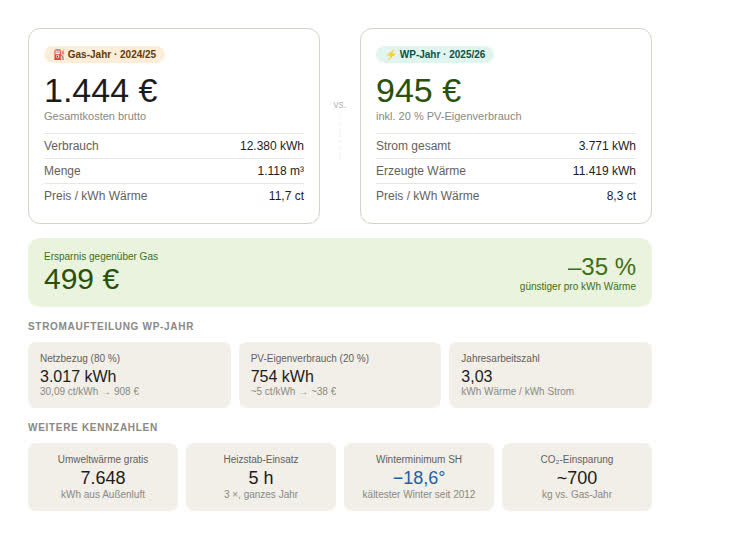Click the 754 kWh PV self-consumption value
Viewport: 736px width, 539px height.
pyautogui.click(x=282, y=377)
